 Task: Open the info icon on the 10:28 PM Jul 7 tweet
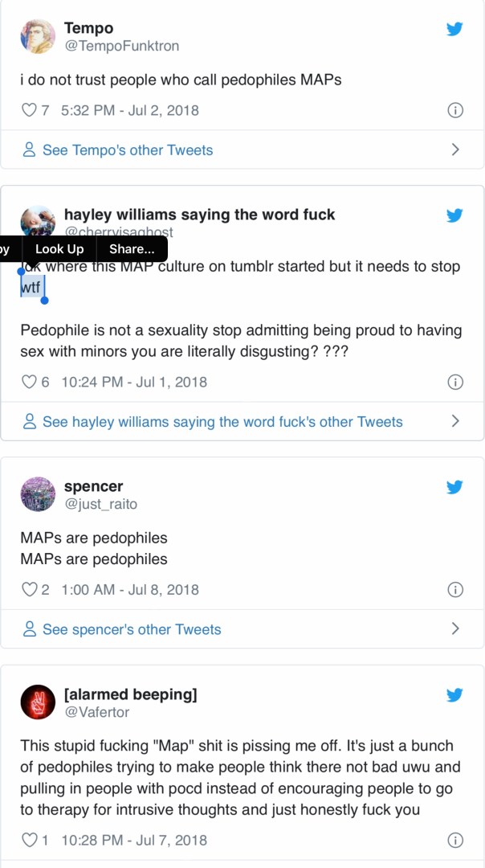point(454,840)
